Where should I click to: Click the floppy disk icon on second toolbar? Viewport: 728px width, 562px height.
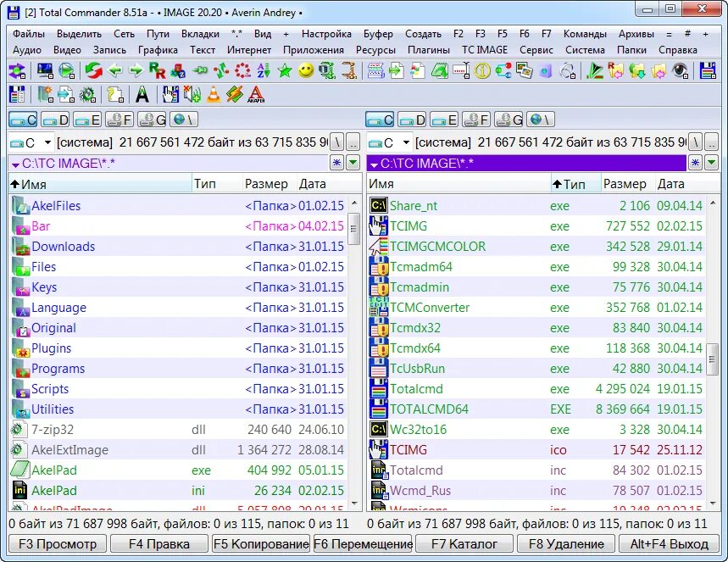click(x=17, y=94)
